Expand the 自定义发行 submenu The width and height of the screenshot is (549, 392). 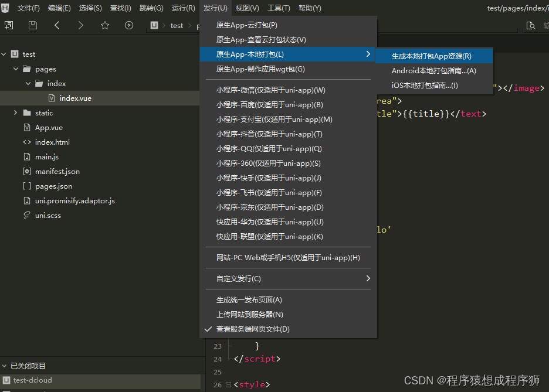pos(287,278)
